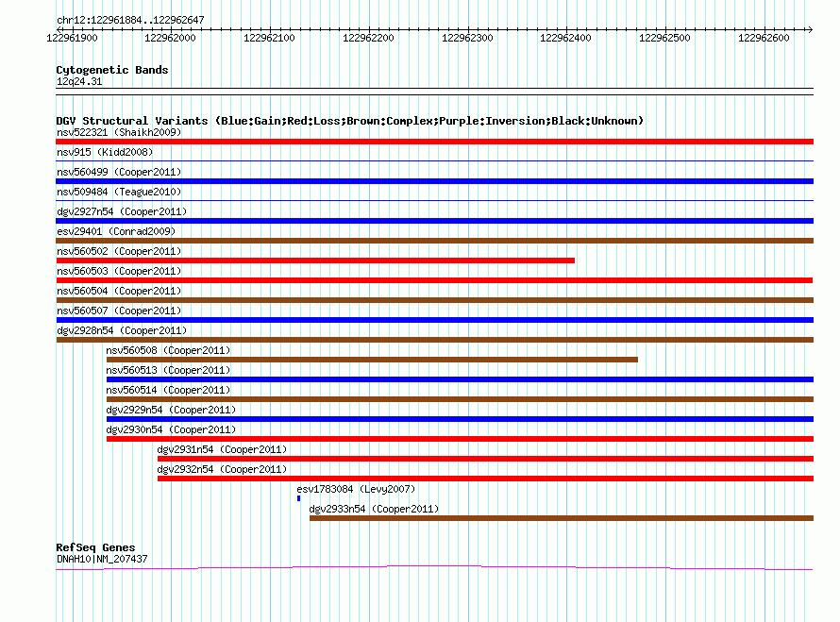
Task: Click the ruler's right arrowhead
Action: click(811, 29)
